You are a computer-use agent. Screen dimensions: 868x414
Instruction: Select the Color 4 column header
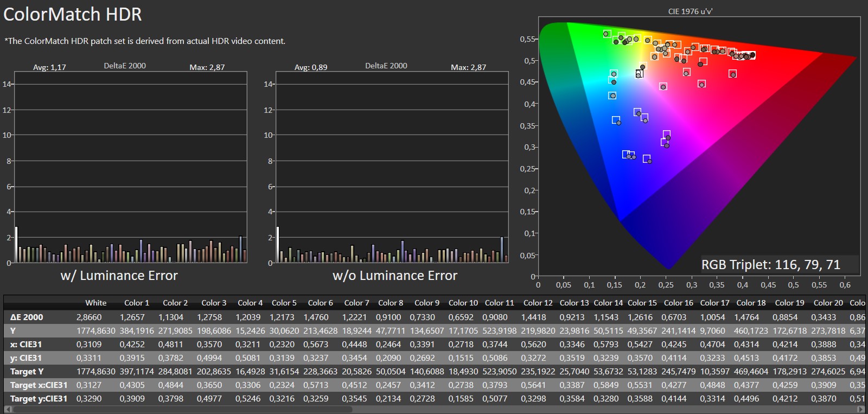[250, 303]
